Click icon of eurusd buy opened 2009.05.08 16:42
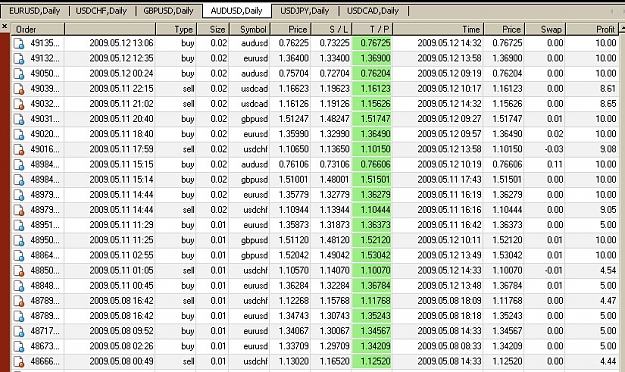 pos(19,316)
